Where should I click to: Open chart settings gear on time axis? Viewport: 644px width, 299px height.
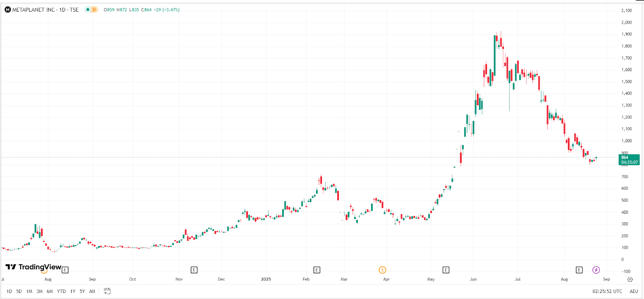[630, 279]
